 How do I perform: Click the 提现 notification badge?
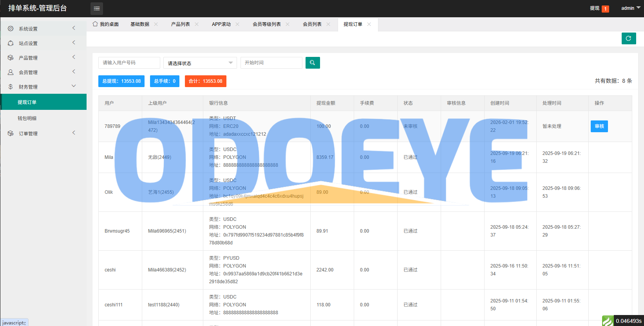pyautogui.click(x=605, y=9)
